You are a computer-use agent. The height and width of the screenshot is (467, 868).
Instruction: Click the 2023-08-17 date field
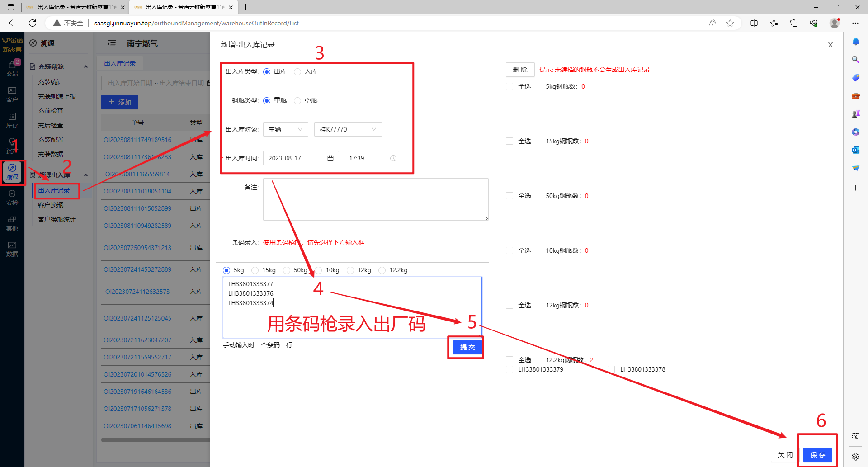pyautogui.click(x=301, y=158)
